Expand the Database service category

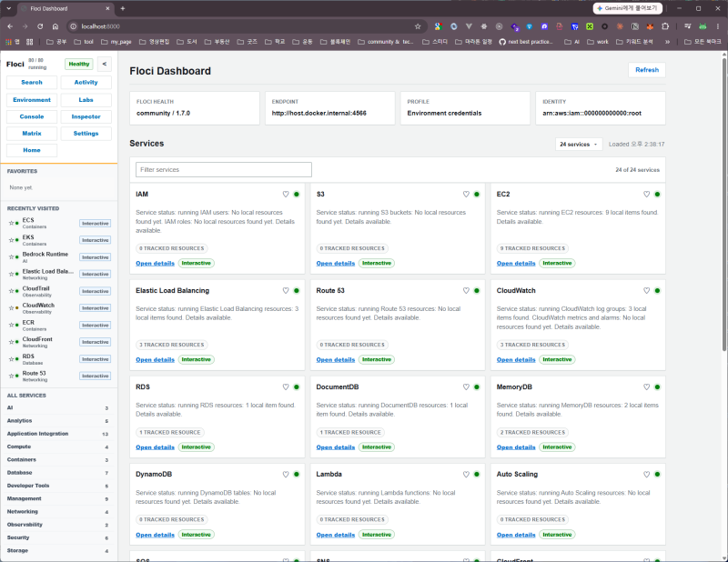click(57, 473)
